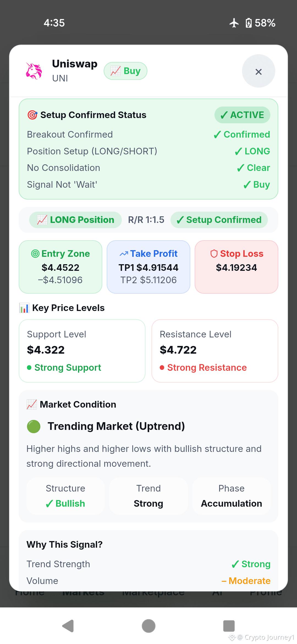Tap the ACTIVE status badge
The height and width of the screenshot is (644, 297).
tap(242, 115)
